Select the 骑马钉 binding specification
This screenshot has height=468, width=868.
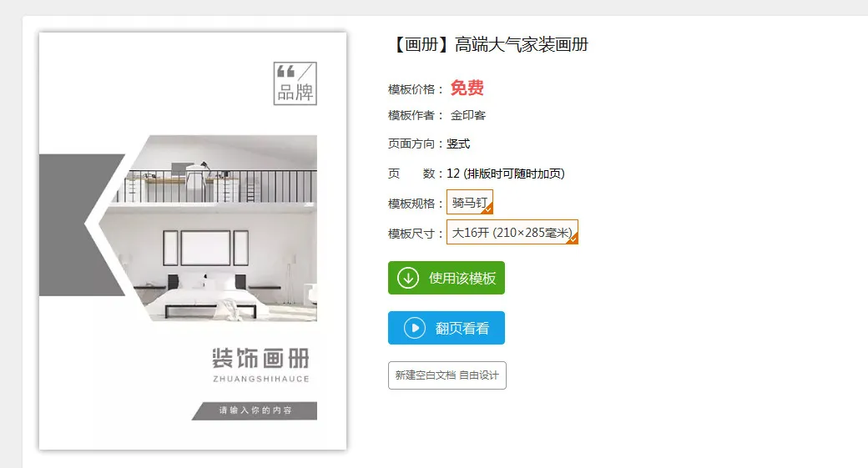point(469,203)
